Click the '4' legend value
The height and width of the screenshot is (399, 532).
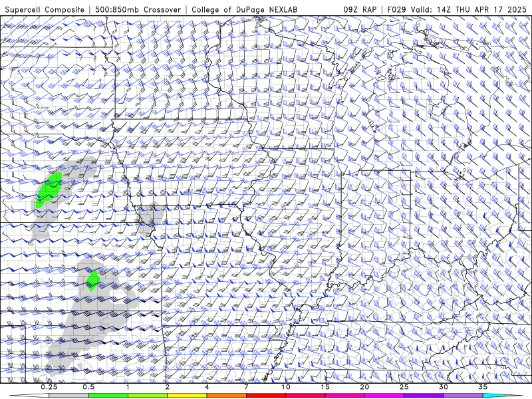click(207, 387)
